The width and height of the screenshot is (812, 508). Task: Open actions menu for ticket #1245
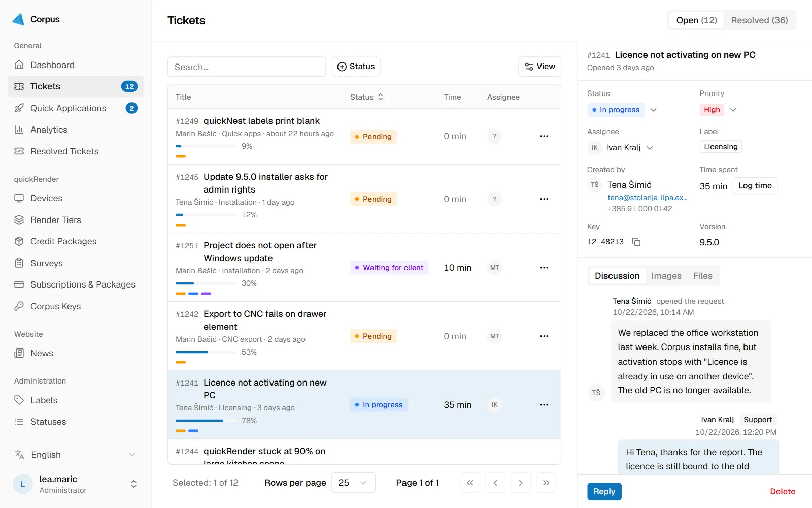click(x=544, y=199)
